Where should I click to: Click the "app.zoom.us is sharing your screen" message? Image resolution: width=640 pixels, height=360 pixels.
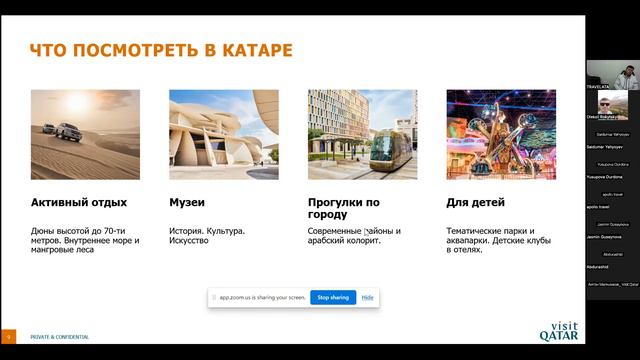262,298
